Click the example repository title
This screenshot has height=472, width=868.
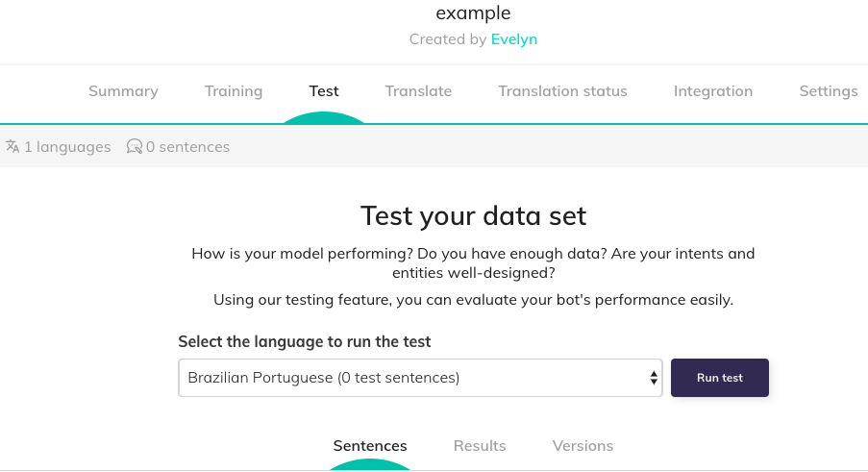473,12
